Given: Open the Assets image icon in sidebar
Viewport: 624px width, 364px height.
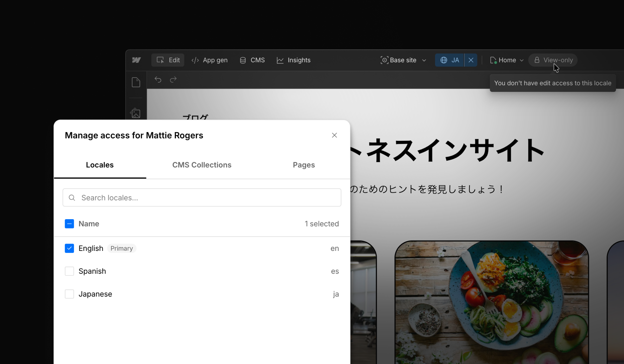Looking at the screenshot, I should pyautogui.click(x=136, y=113).
